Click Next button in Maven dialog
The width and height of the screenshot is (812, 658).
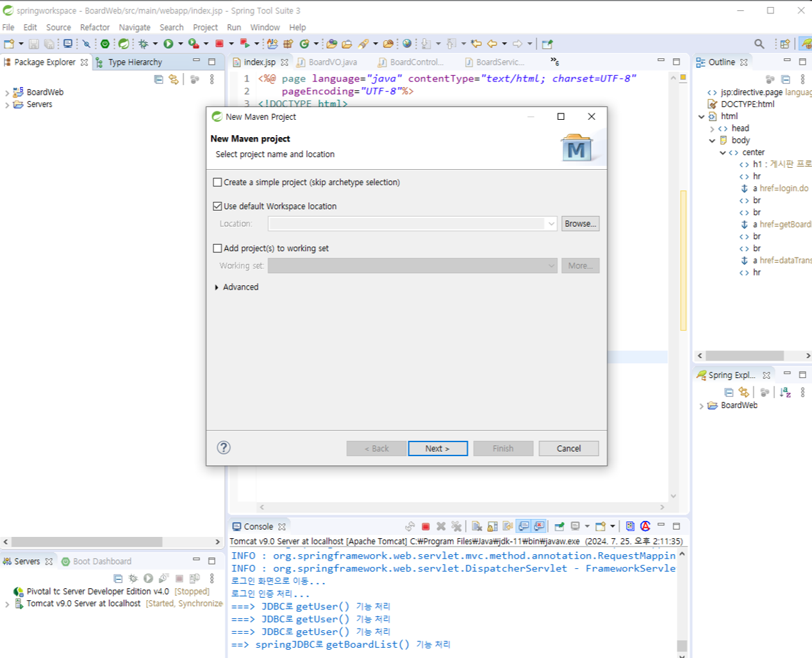coord(438,448)
